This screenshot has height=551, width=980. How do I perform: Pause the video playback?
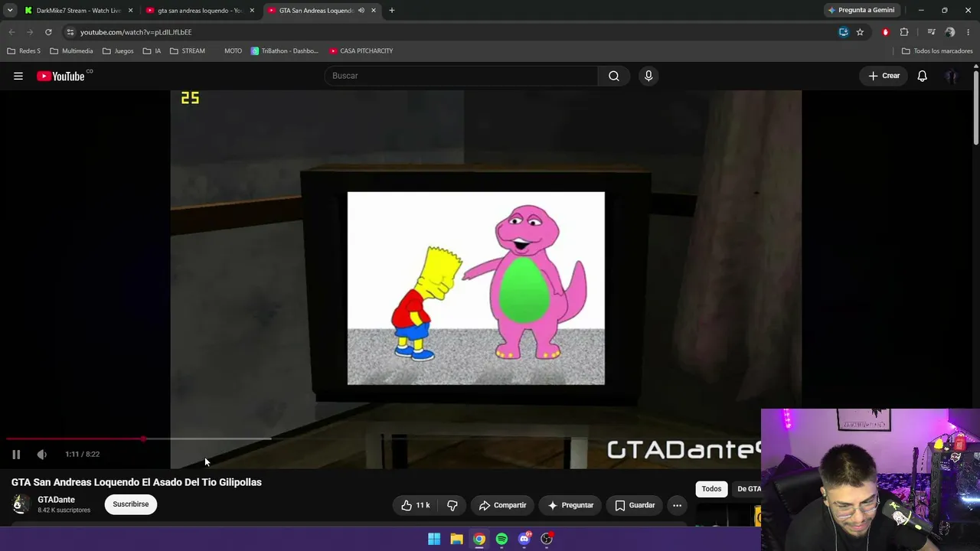pyautogui.click(x=16, y=455)
